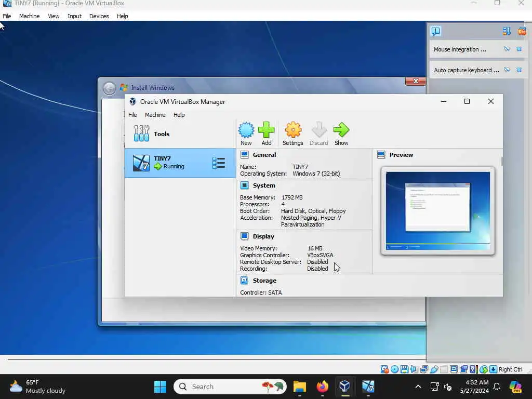Click the network adapters status bar icon

(424, 369)
